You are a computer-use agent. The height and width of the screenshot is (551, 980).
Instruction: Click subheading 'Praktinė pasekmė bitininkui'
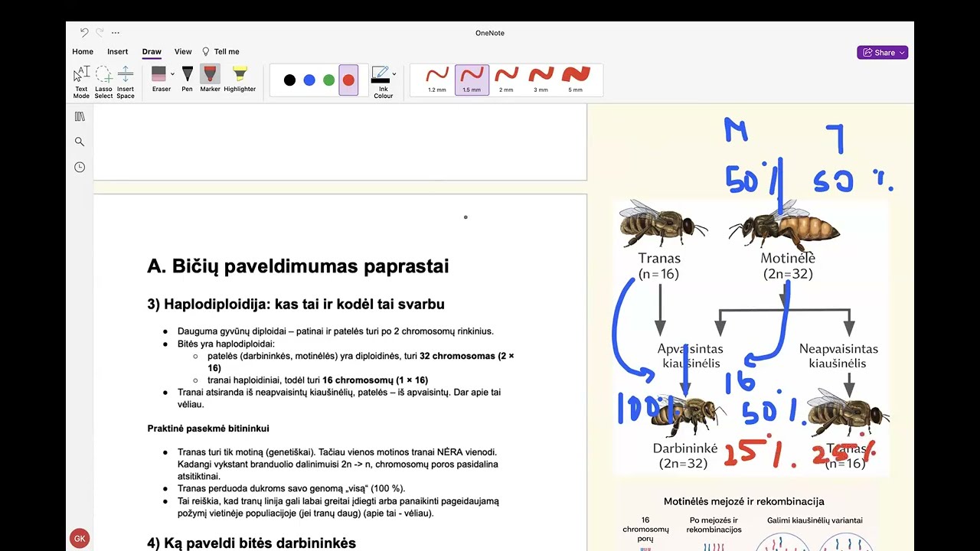coord(208,429)
